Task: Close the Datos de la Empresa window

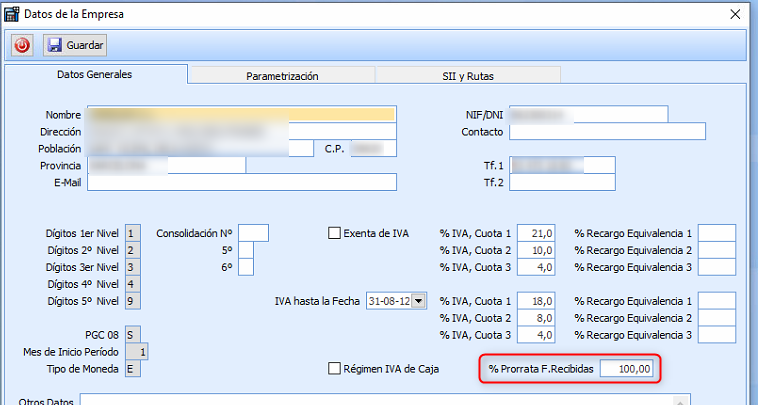Action: [735, 13]
